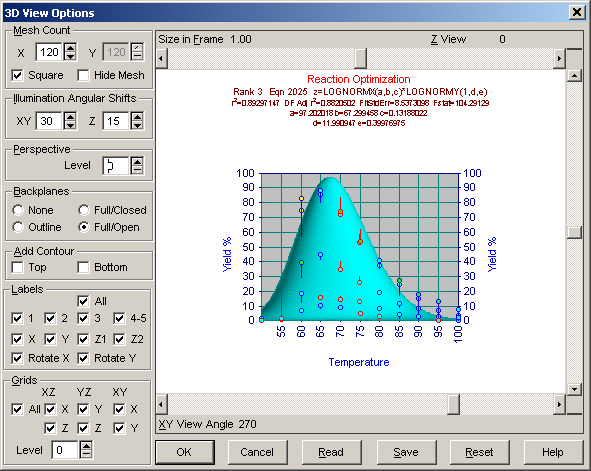Image resolution: width=591 pixels, height=471 pixels.
Task: Raise Perspective Level with up arrow
Action: coord(137,161)
